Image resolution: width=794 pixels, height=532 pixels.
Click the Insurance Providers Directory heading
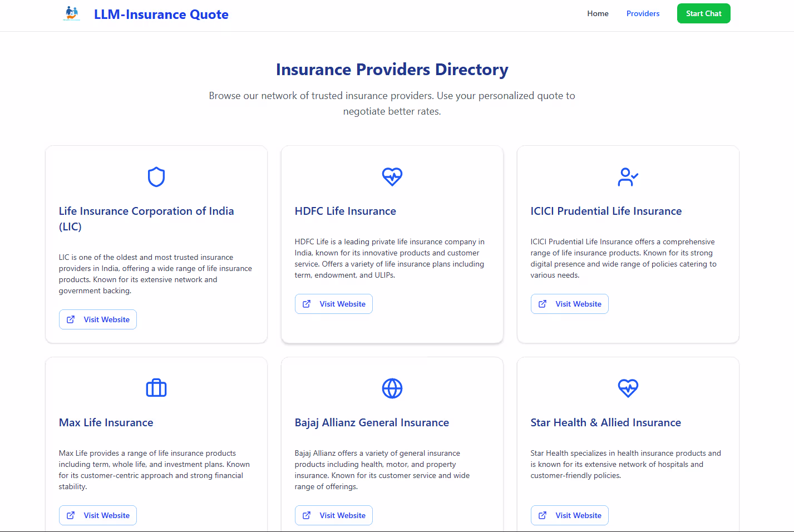[x=392, y=69]
